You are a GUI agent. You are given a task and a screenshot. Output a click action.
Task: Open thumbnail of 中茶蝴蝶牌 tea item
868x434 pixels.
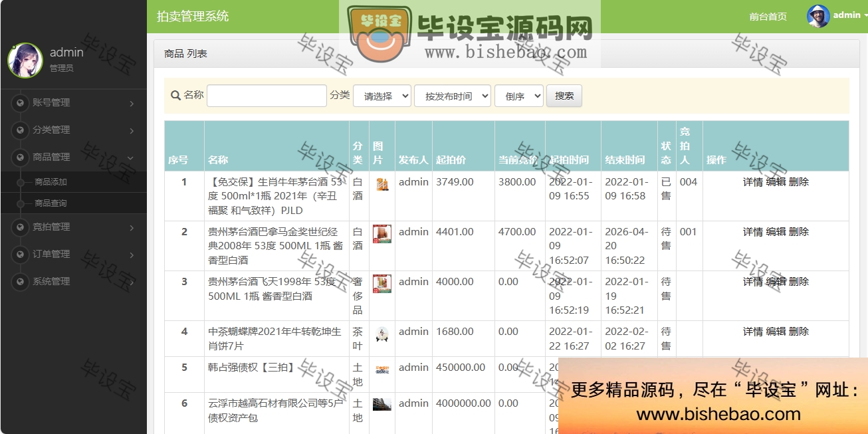tap(381, 335)
